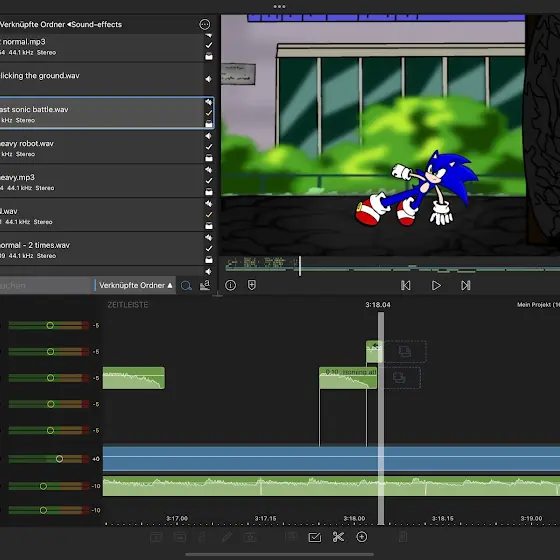Click the 3:19.00 ruler mark
This screenshot has height=560, width=560.
pyautogui.click(x=531, y=518)
